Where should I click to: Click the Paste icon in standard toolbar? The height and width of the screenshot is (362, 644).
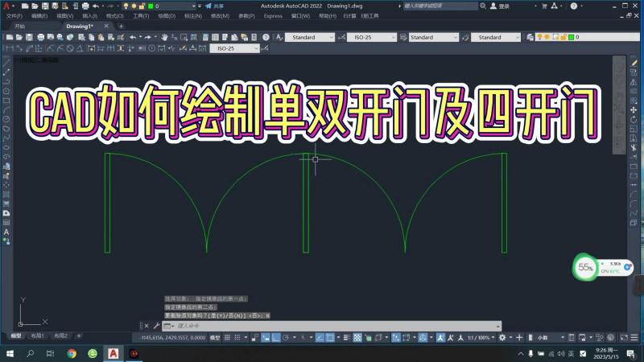101,37
